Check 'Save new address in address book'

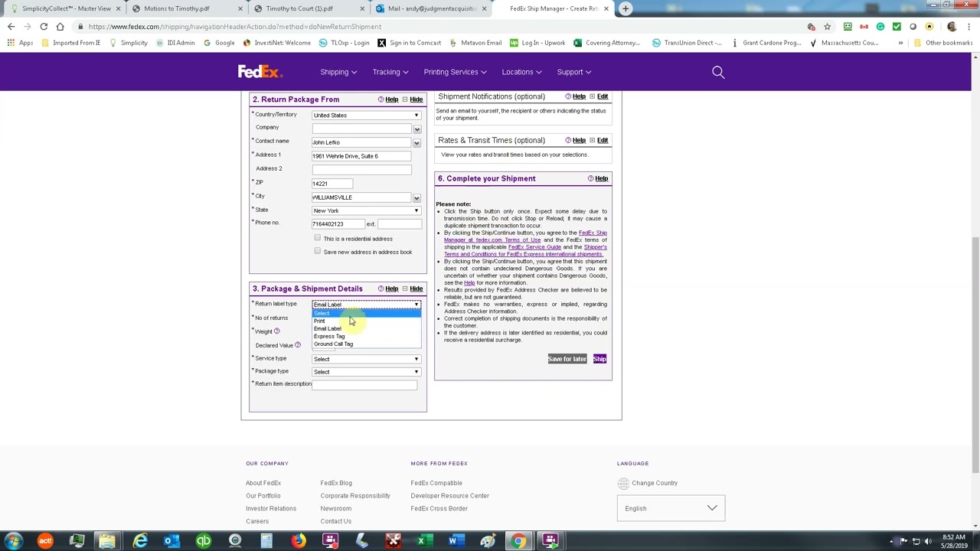click(317, 251)
